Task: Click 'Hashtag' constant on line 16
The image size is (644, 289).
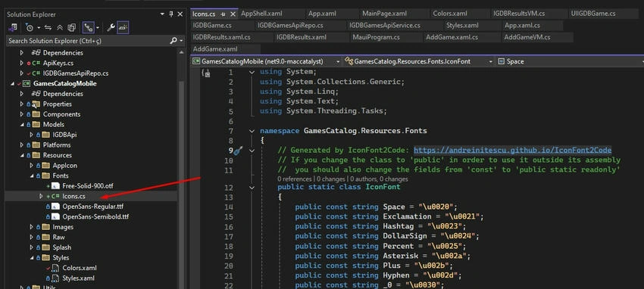Action: tap(398, 226)
